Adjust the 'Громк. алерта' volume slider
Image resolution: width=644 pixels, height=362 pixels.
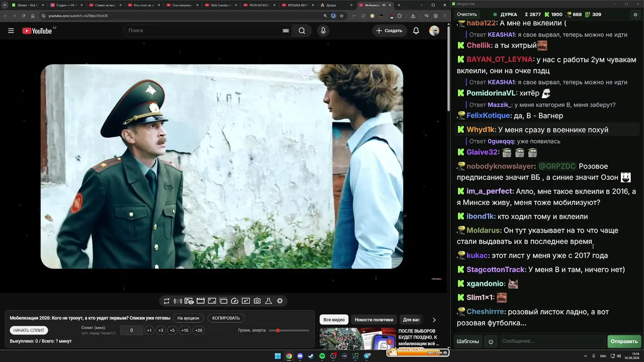(289, 330)
